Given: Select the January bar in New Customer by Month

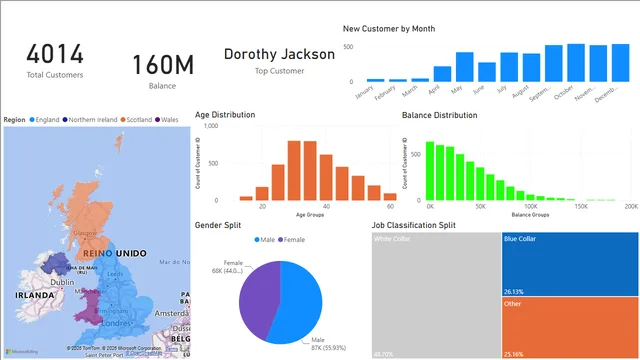Looking at the screenshot, I should [x=376, y=80].
